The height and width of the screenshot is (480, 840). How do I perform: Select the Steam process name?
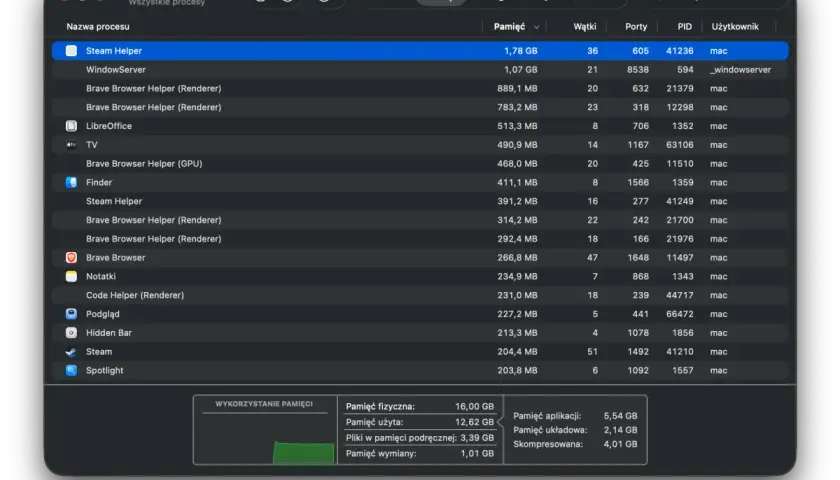point(99,351)
